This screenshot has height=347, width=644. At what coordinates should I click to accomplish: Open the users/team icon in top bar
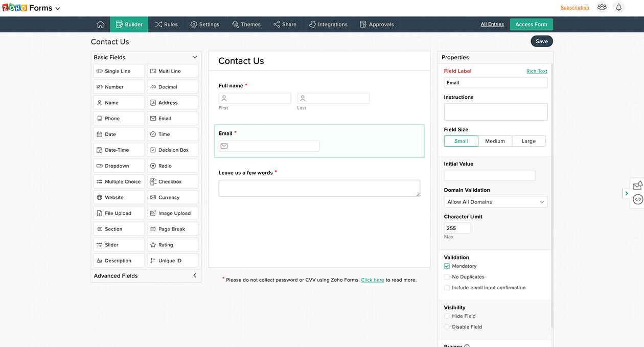tap(602, 8)
